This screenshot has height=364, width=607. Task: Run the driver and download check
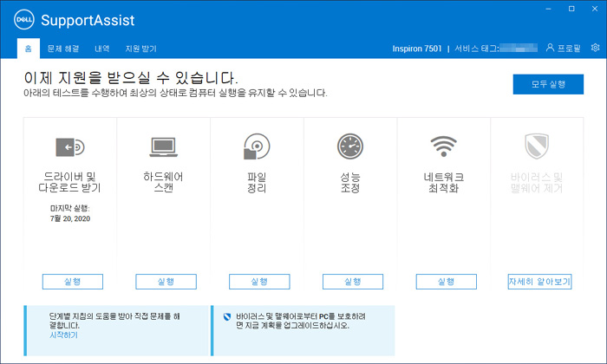[73, 282]
